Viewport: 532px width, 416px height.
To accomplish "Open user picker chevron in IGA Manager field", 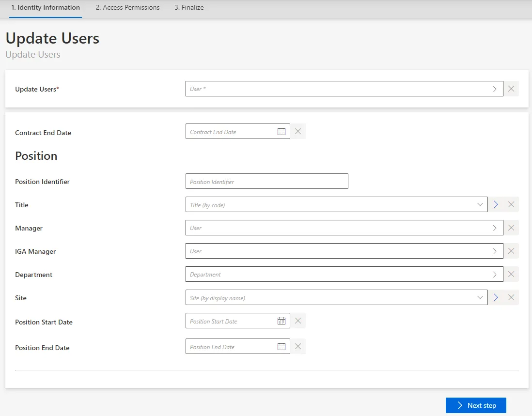I will click(495, 251).
